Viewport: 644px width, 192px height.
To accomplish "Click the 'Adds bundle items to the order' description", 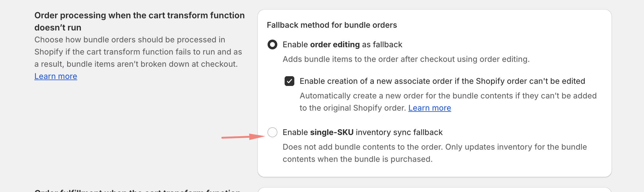I will (406, 59).
